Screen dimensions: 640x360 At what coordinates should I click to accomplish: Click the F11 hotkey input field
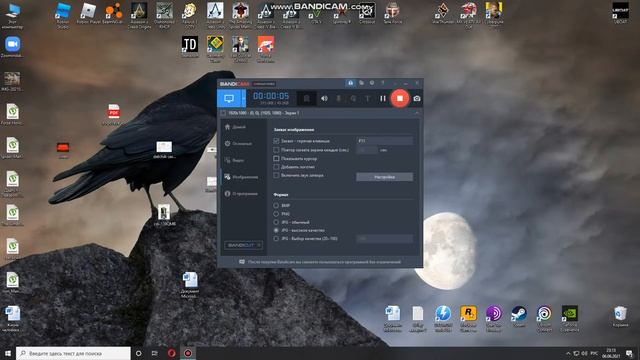[384, 141]
